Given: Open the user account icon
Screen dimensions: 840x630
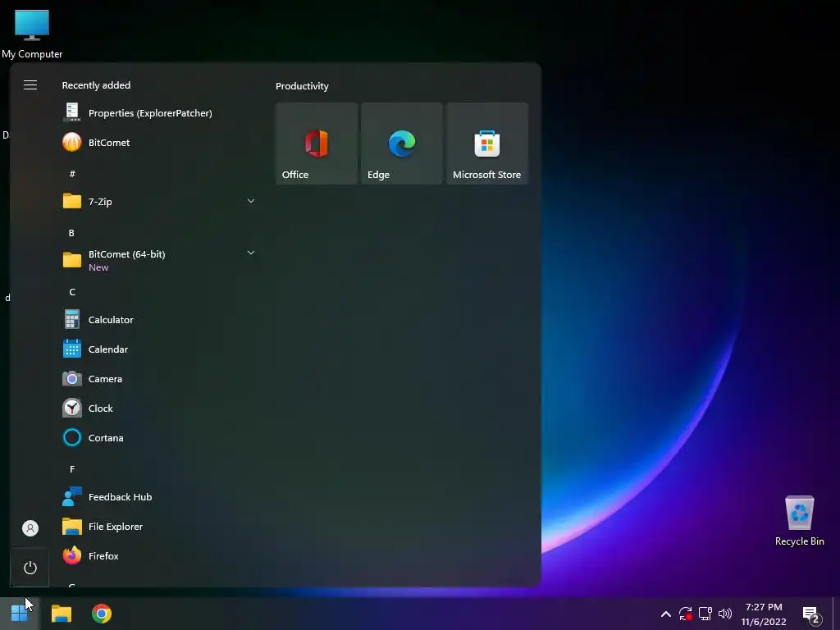Looking at the screenshot, I should [x=30, y=529].
